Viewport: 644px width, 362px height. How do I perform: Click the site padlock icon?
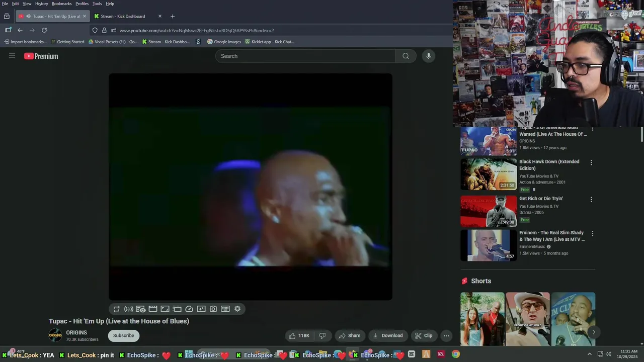[104, 30]
